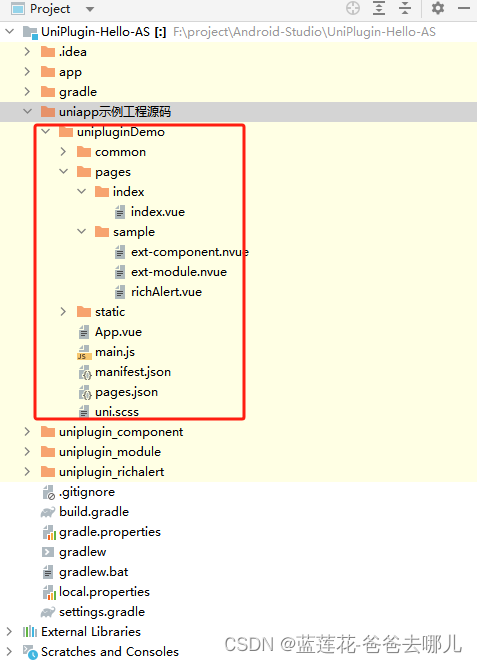Collapse the uniapp示例工程源码 folder
477x663 pixels.
pyautogui.click(x=27, y=111)
